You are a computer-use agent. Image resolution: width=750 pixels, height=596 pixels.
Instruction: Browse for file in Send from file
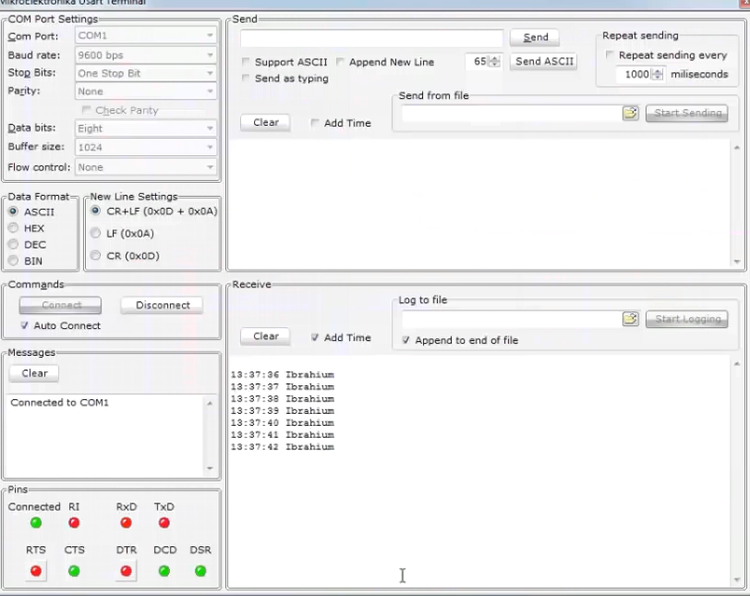pyautogui.click(x=630, y=113)
